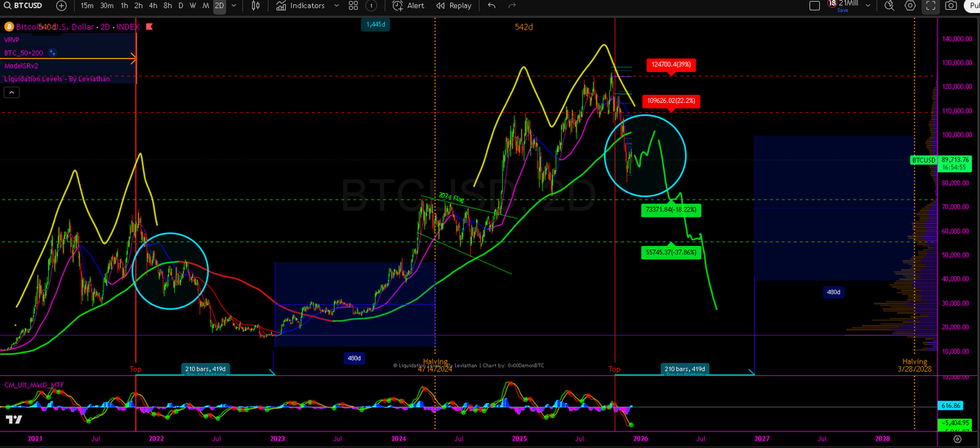Open the candlestick chart type menu
Screen dimensions: 980x448
pyautogui.click(x=256, y=6)
